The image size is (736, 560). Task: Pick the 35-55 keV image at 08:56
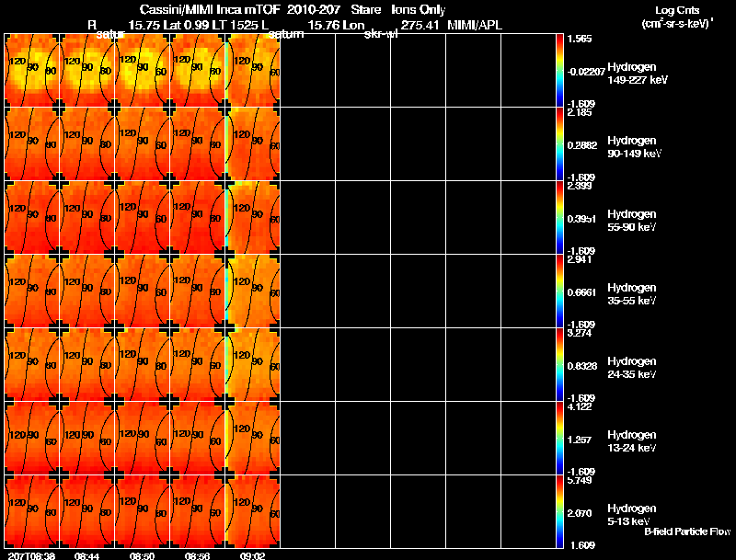(x=198, y=291)
